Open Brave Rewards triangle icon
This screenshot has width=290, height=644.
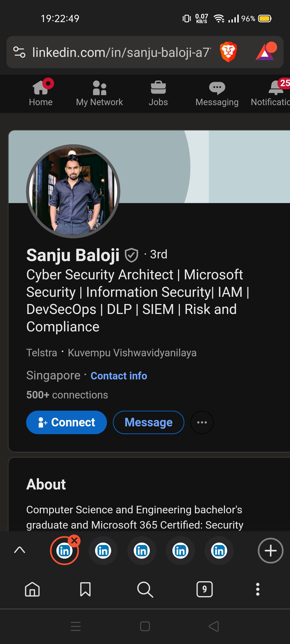(266, 52)
